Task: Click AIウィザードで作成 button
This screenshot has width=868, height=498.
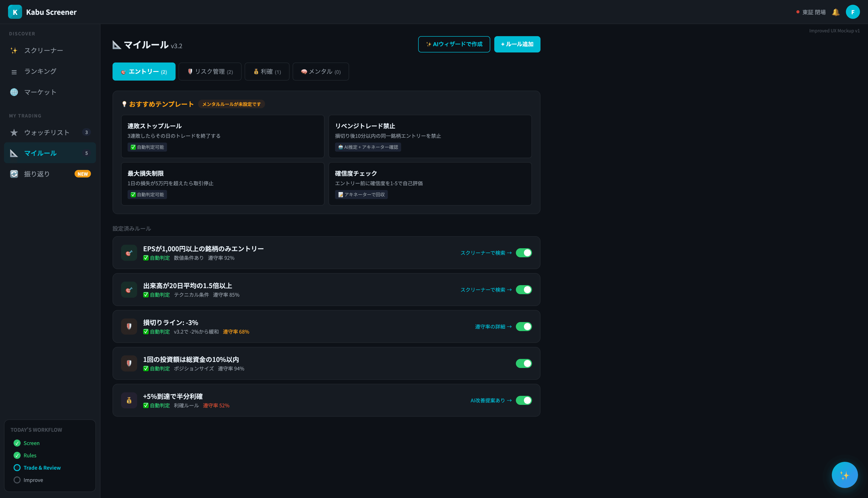Action: tap(454, 44)
